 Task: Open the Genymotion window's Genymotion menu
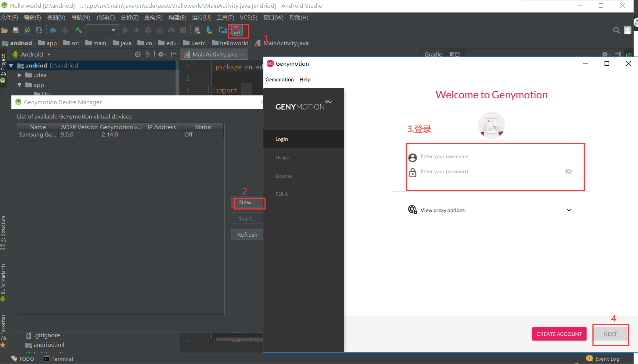coord(280,80)
